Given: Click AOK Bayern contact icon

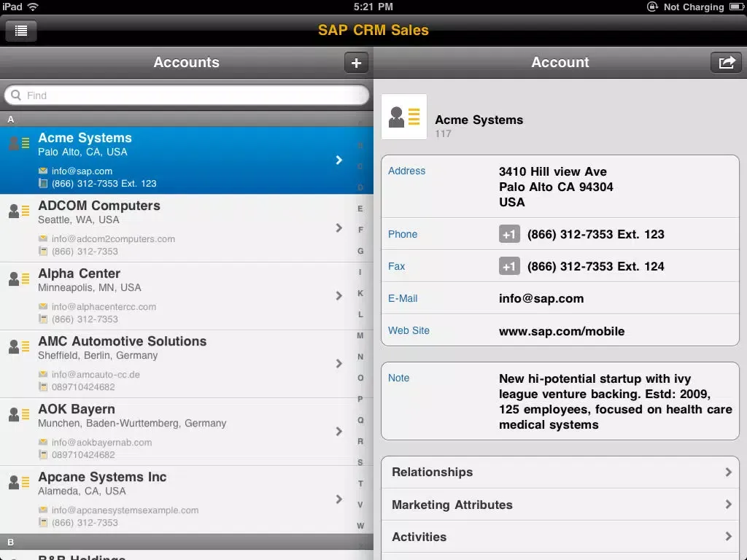Looking at the screenshot, I should 19,414.
